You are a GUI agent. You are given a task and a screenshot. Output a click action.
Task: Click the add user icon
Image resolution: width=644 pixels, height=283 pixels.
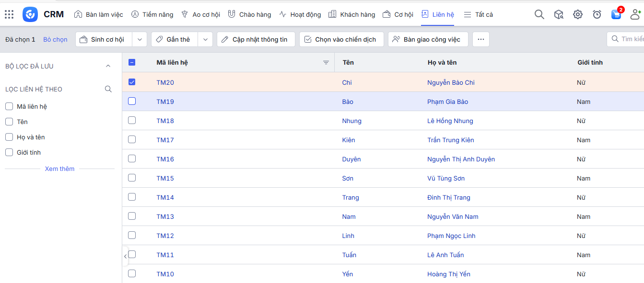(636, 14)
